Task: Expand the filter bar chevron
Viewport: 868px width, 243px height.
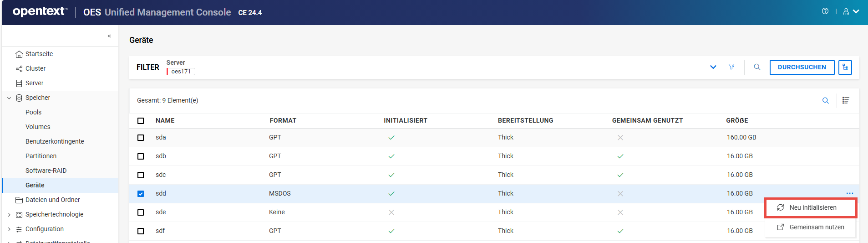Action: (x=713, y=67)
